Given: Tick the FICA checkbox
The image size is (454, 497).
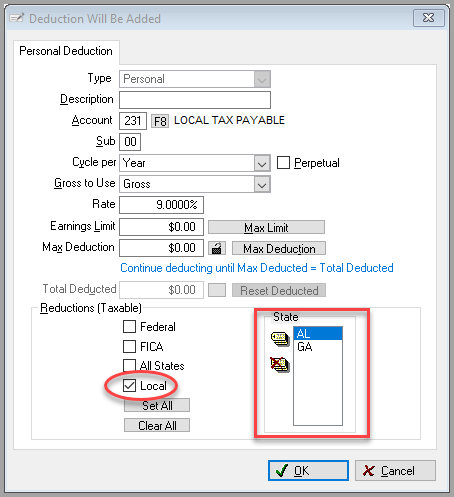Looking at the screenshot, I should coord(129,346).
